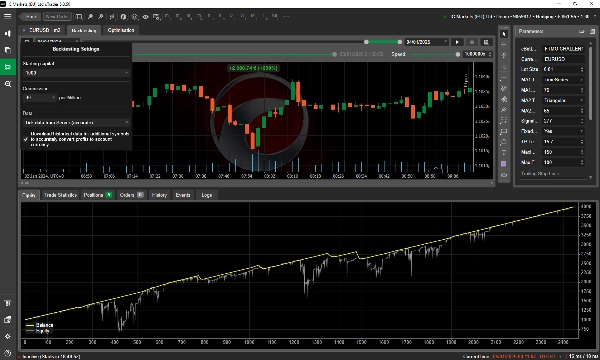The width and height of the screenshot is (600, 360).
Task: Click the sidebar icon above the settings gear
Action: coord(7,319)
